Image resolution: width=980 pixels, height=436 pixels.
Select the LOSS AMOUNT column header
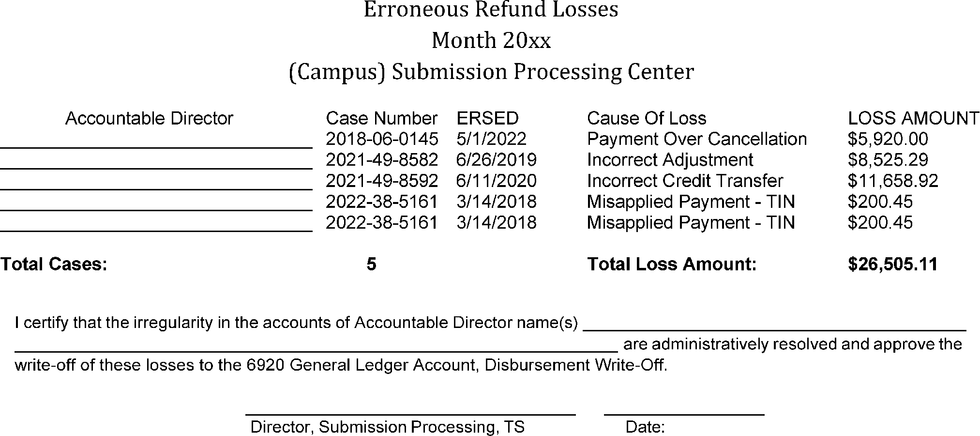click(913, 118)
